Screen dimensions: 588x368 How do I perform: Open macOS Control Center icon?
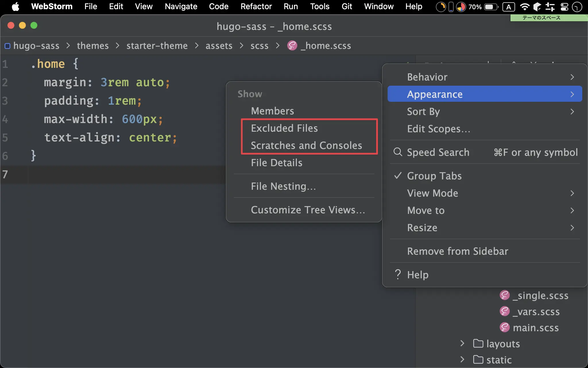(x=564, y=7)
